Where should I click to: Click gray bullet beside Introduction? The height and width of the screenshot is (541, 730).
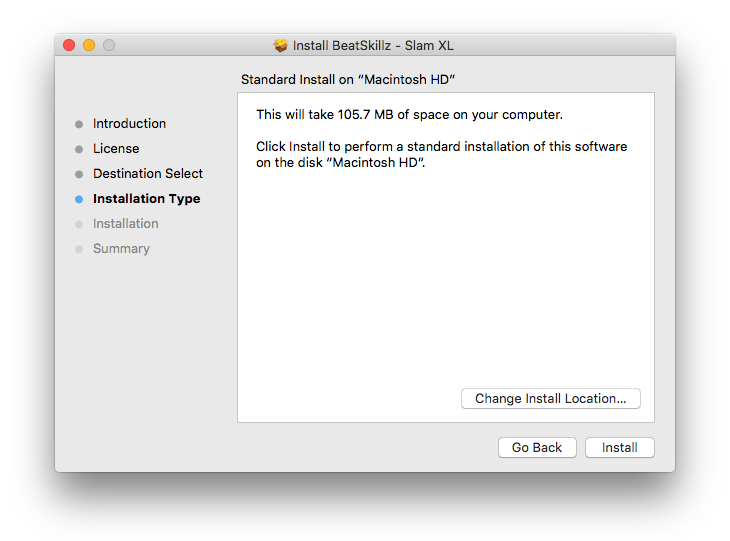pyautogui.click(x=79, y=124)
